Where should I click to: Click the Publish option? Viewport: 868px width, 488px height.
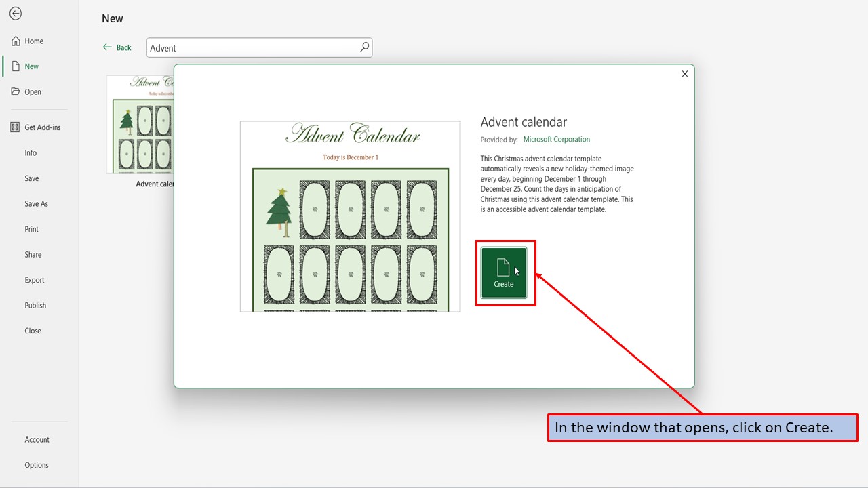[35, 305]
